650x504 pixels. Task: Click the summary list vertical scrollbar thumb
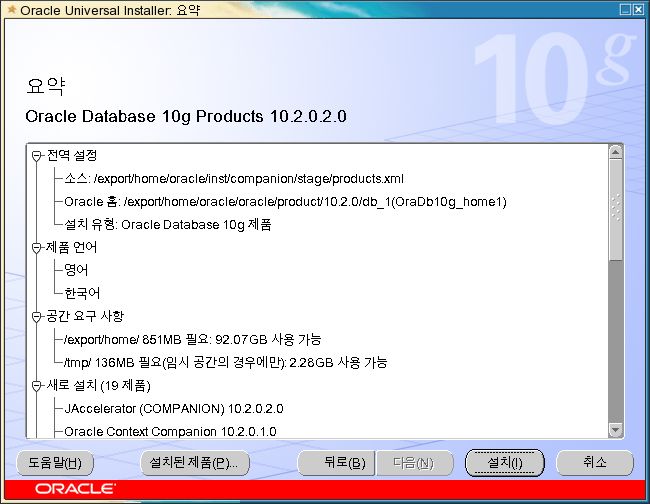tap(616, 210)
